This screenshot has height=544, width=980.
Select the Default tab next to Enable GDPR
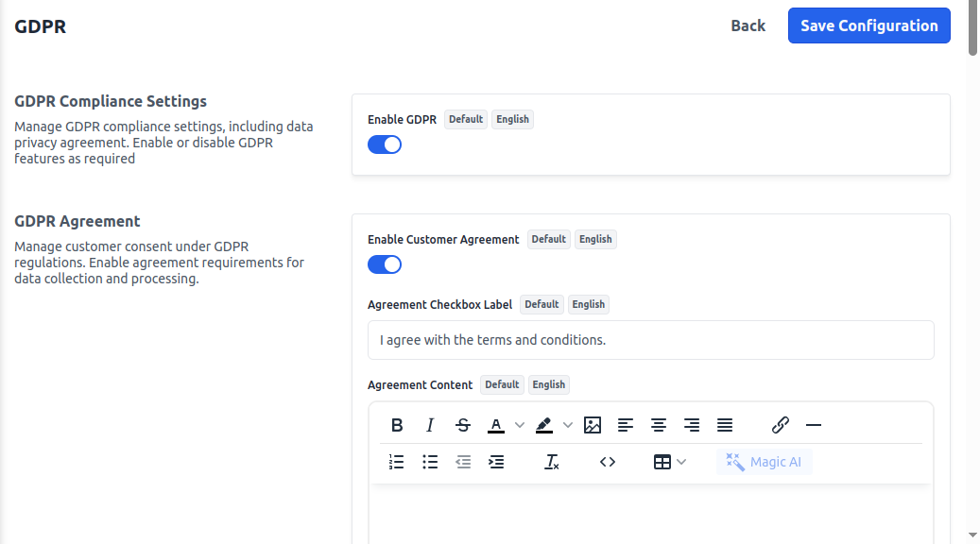[x=465, y=119]
